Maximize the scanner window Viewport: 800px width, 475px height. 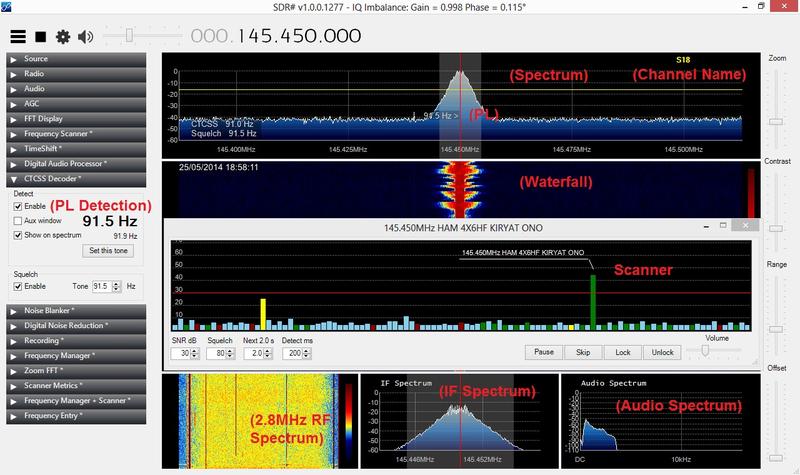(x=723, y=226)
